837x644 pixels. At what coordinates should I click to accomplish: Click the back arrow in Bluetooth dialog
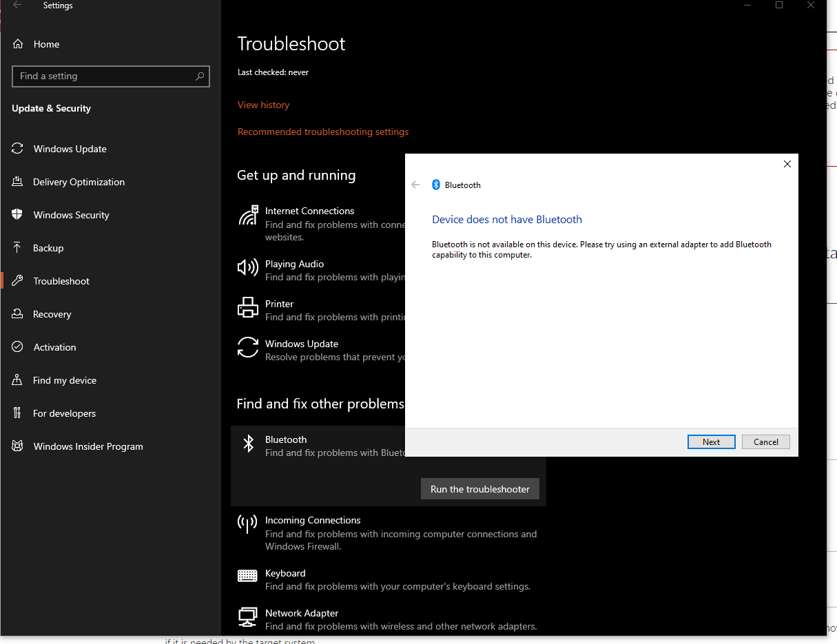tap(415, 185)
